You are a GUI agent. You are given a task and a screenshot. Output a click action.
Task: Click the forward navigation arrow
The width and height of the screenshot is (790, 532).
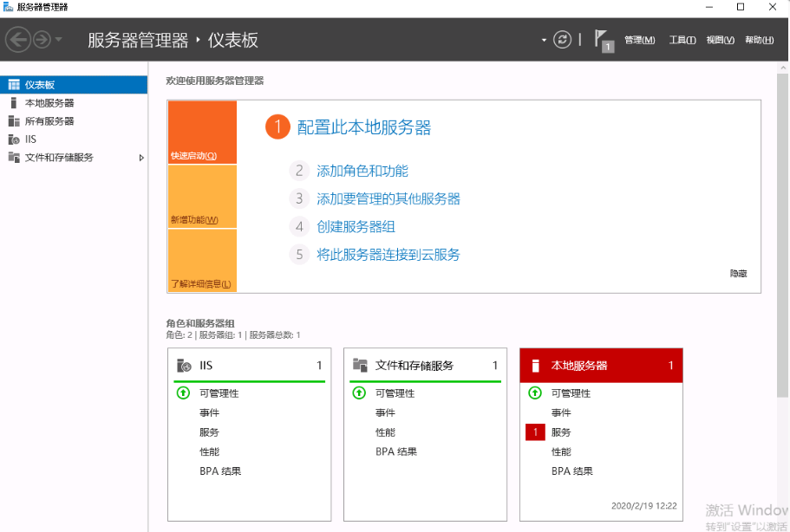[x=42, y=40]
